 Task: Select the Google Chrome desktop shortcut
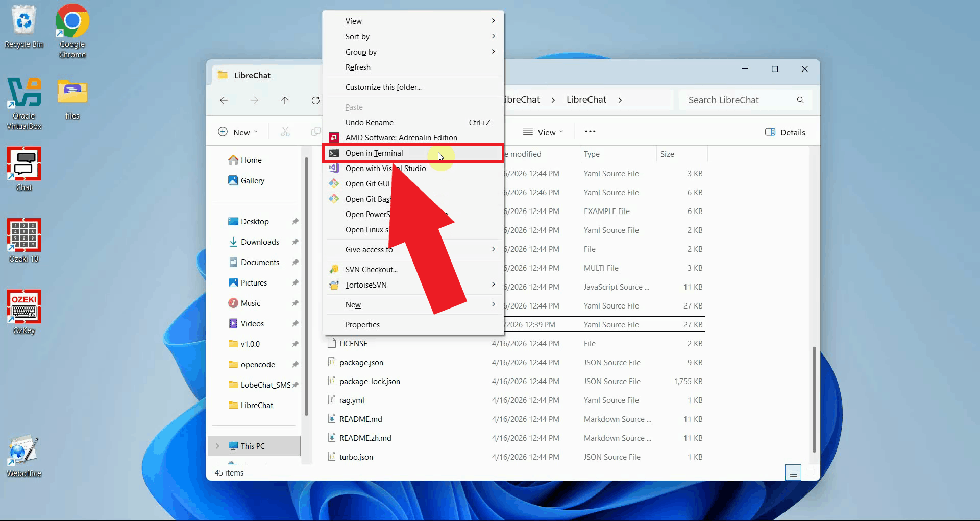[x=72, y=31]
